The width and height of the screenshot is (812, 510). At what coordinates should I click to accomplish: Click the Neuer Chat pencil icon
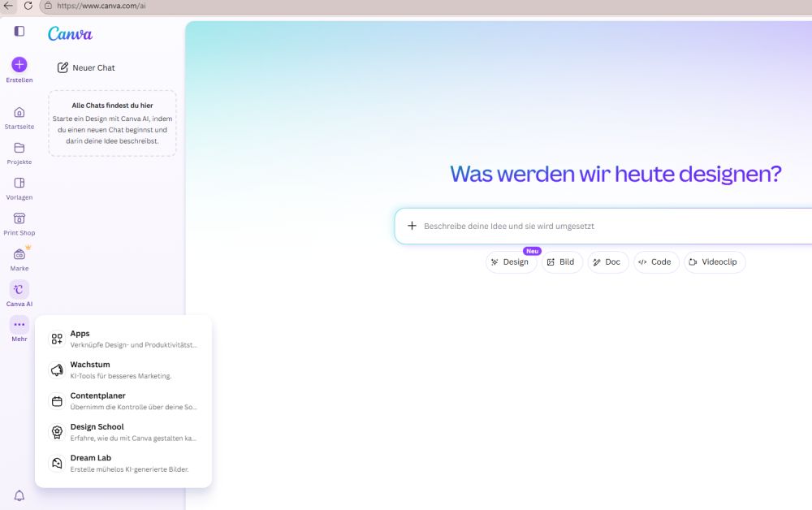(63, 68)
